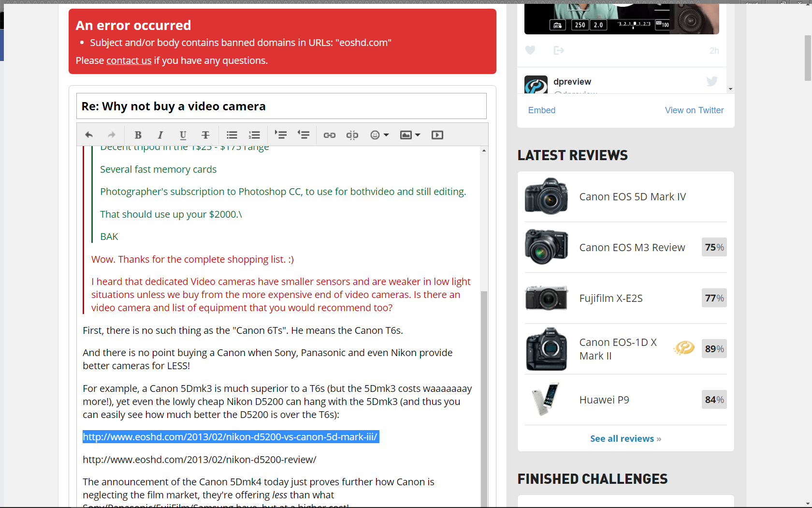Screen dimensions: 812x508
Task: Click the page scrollbar down arrow
Action: tap(808, 503)
